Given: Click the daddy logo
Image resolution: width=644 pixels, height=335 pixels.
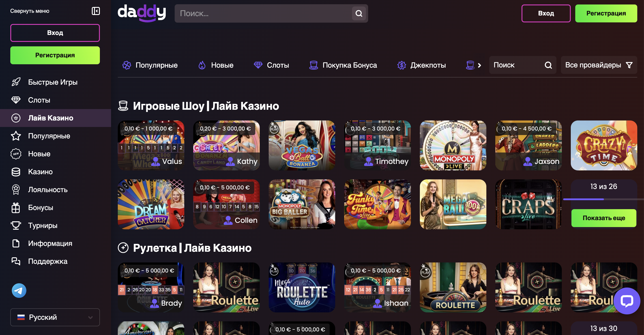Looking at the screenshot, I should click(142, 13).
